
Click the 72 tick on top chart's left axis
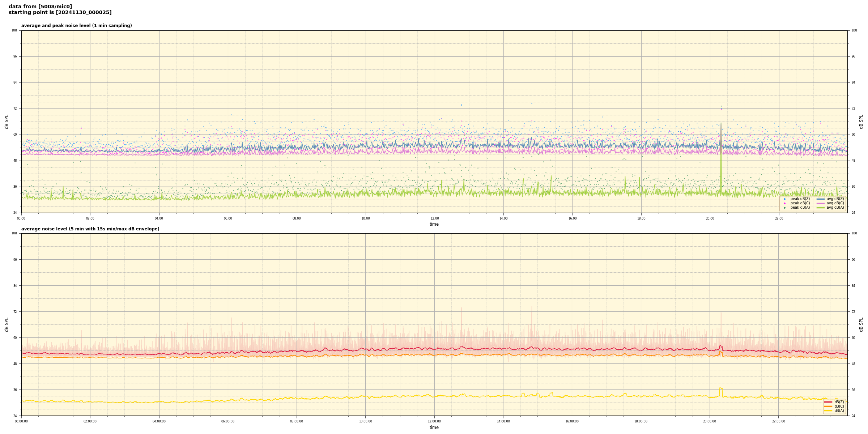point(15,109)
